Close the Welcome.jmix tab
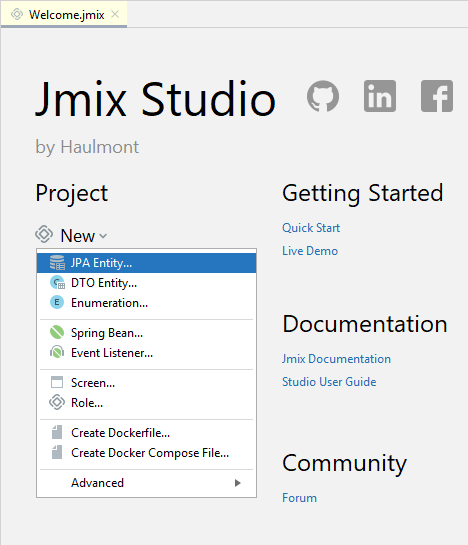Viewport: 468px width, 545px height. pos(115,14)
